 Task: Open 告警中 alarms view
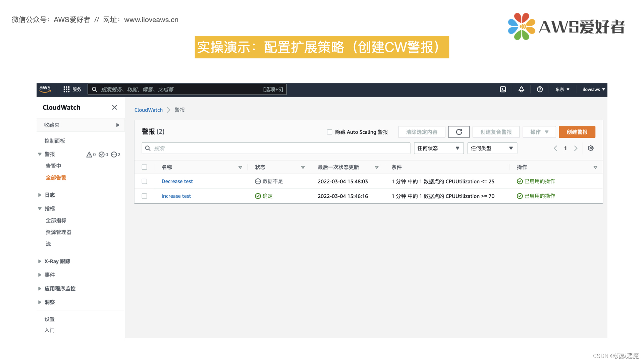53,166
